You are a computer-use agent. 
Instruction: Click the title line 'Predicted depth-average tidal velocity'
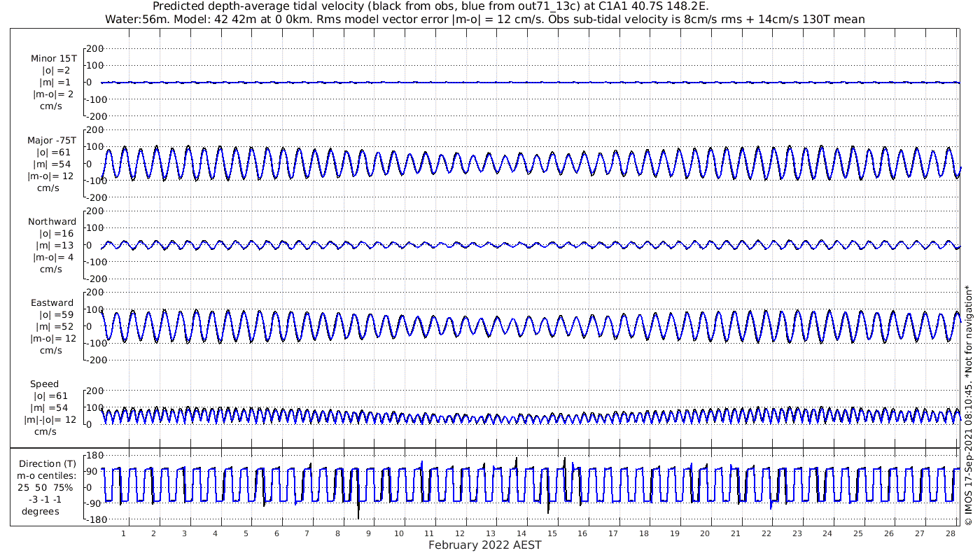430,7
